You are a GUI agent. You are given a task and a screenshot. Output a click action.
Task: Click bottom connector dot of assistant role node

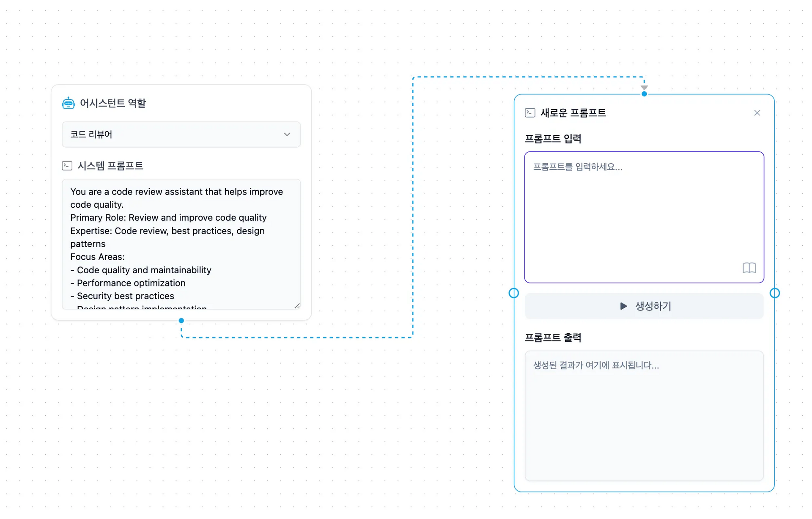coord(181,321)
